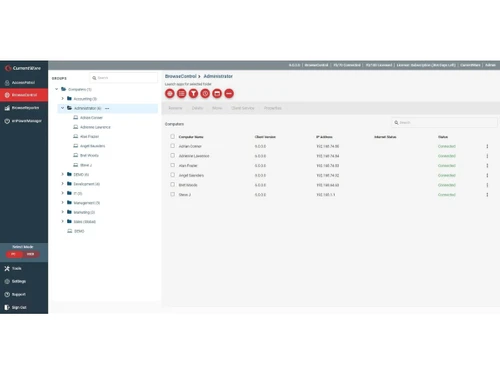Check the box for Adrienne Lawrence row
This screenshot has height=375, width=500.
[x=172, y=156]
